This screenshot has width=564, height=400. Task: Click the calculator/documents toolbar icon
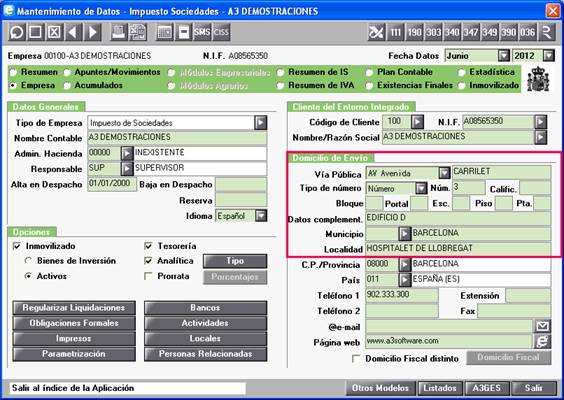pos(137,32)
